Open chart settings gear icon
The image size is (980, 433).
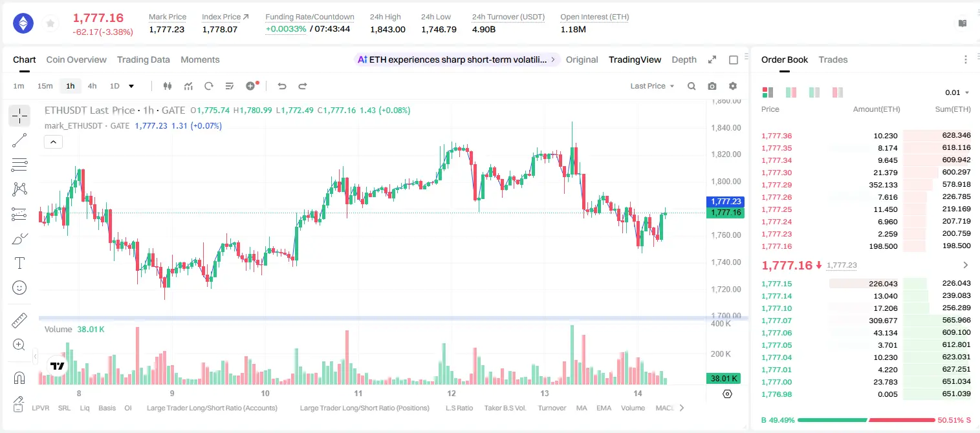(x=733, y=86)
